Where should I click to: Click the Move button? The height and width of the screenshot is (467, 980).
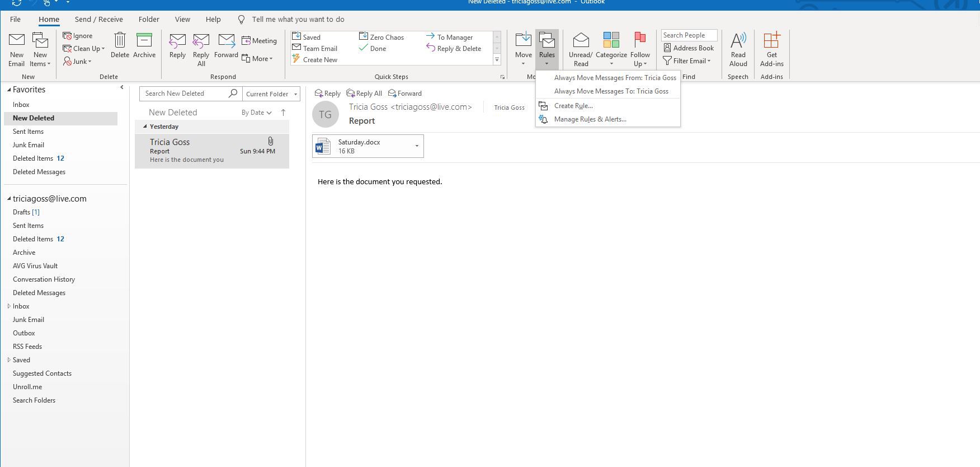click(524, 49)
